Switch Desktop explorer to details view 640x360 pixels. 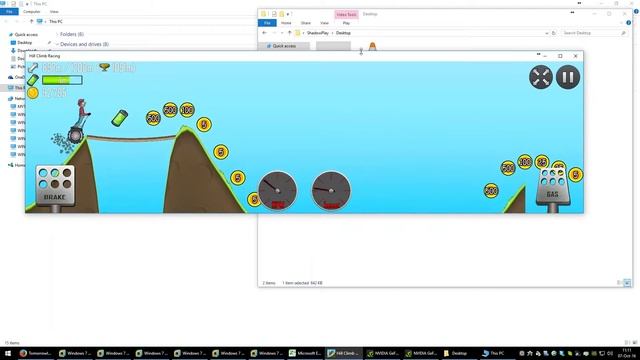620,282
